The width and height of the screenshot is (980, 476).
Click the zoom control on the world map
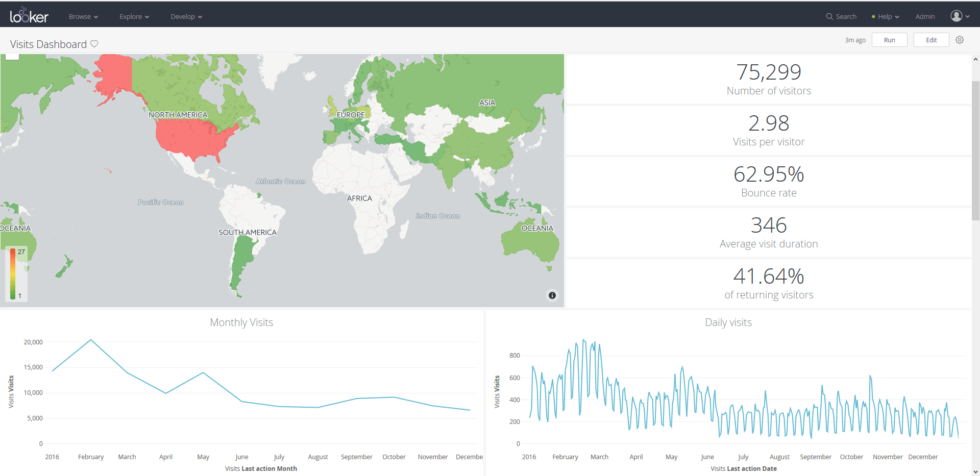[11, 56]
